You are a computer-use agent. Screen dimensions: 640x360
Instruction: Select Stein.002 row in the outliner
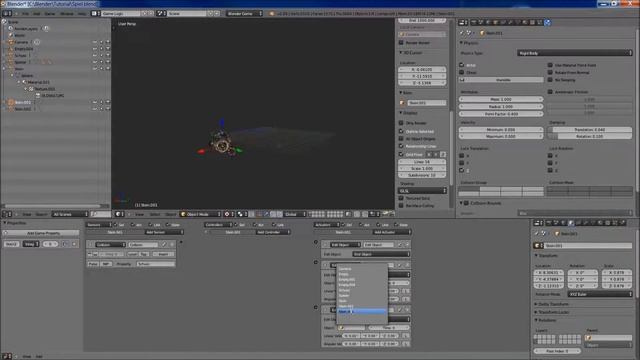click(x=23, y=109)
